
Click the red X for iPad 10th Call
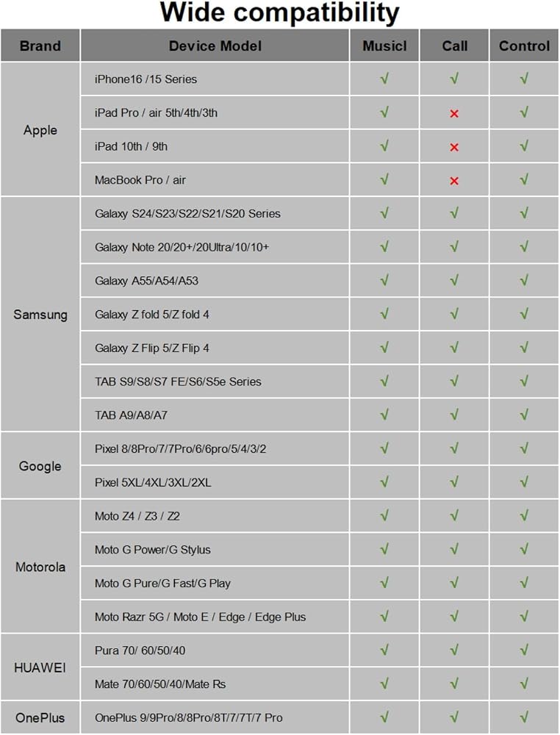[x=454, y=147]
